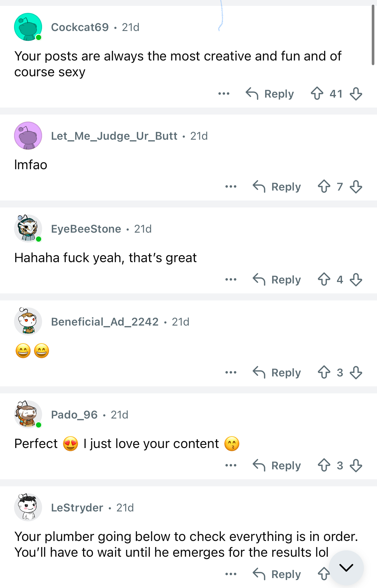
Task: Reply to Cockcat69's comment
Action: point(270,94)
